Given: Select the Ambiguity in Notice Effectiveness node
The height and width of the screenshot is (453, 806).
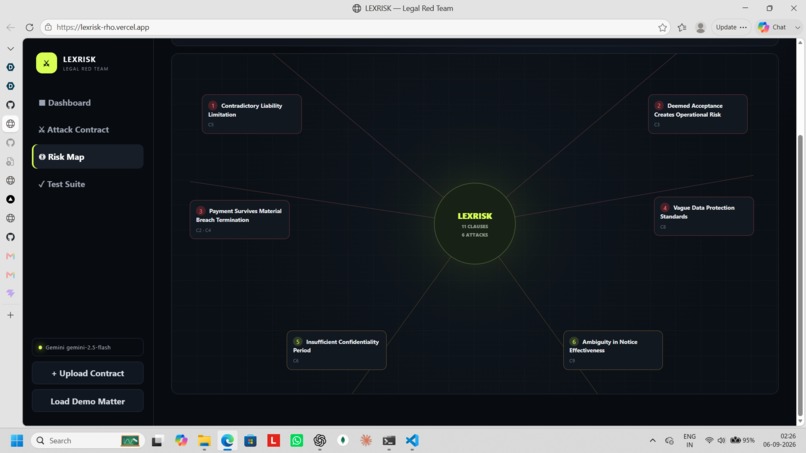Looking at the screenshot, I should tap(613, 350).
